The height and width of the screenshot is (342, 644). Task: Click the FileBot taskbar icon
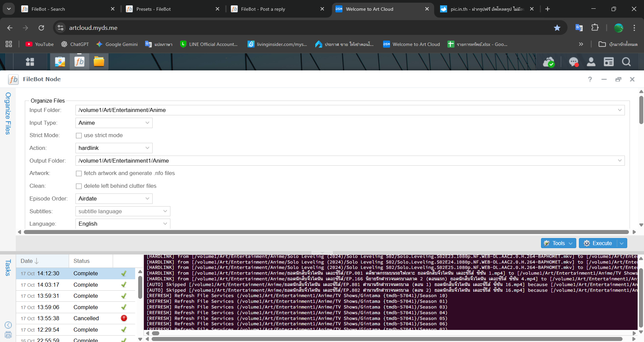(79, 62)
